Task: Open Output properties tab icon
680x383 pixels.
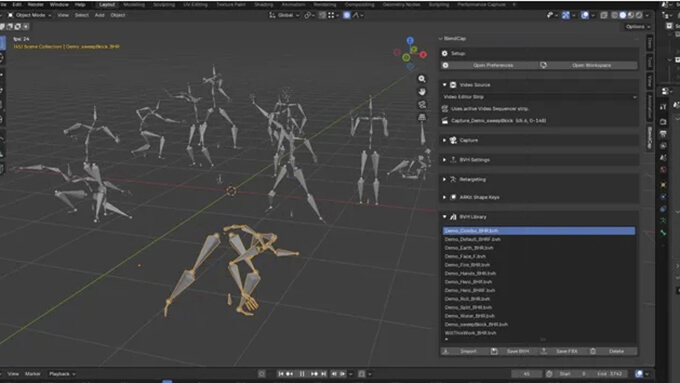Action: (663, 134)
